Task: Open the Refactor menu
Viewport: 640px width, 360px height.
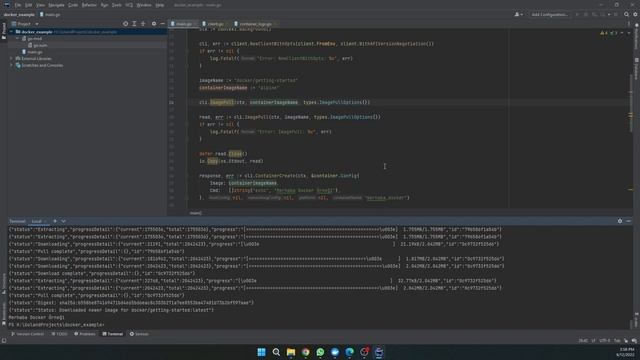Action: point(89,5)
